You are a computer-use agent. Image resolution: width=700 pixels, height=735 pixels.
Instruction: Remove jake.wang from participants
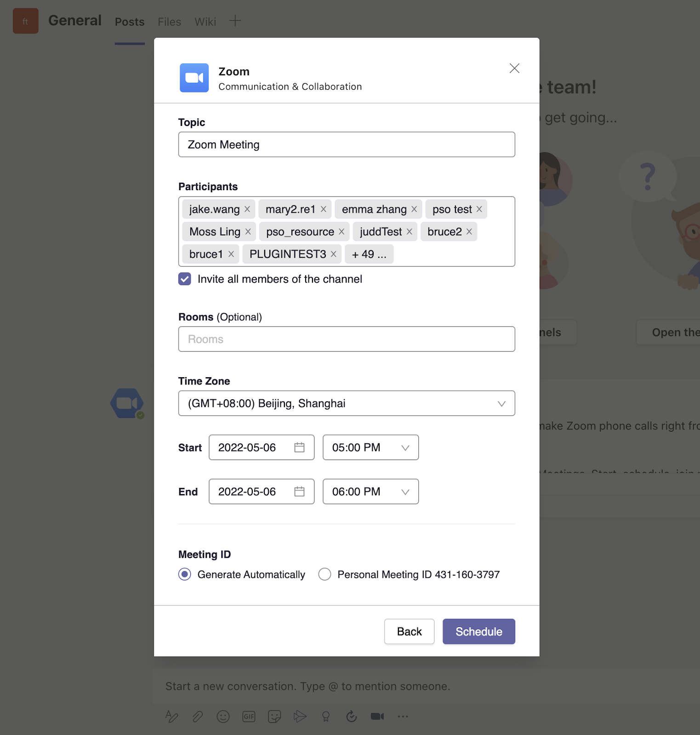[x=247, y=209]
